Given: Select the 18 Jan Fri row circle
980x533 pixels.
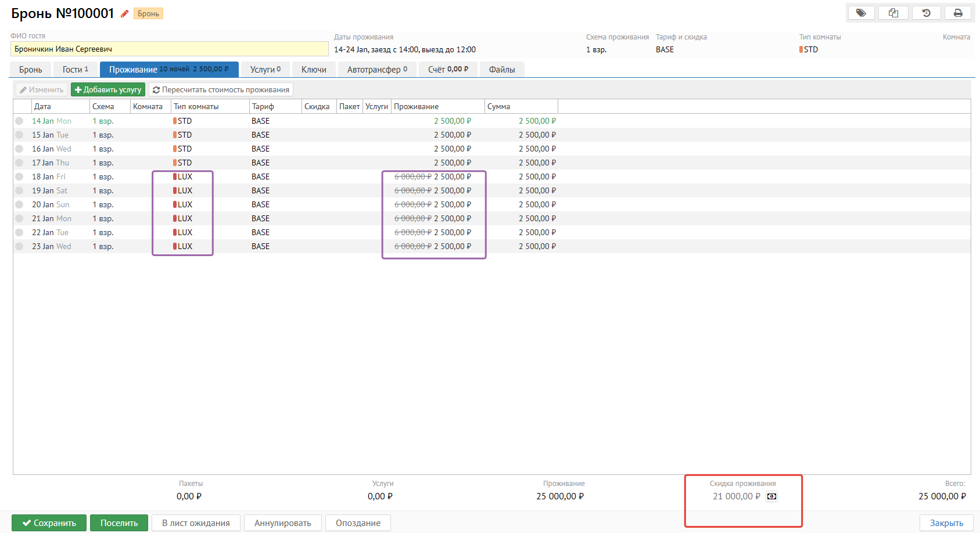Looking at the screenshot, I should coord(19,177).
